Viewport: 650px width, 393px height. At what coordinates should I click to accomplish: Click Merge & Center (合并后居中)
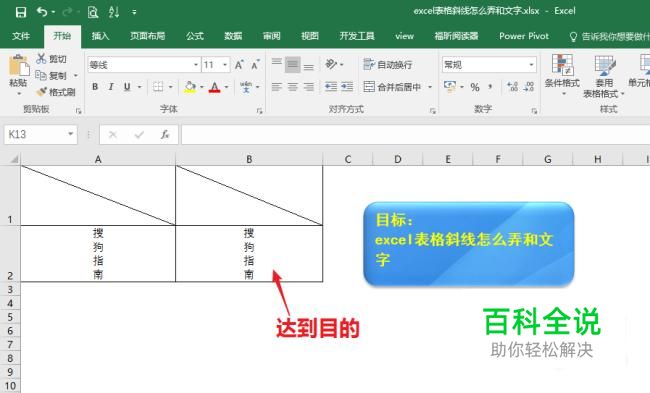(393, 87)
